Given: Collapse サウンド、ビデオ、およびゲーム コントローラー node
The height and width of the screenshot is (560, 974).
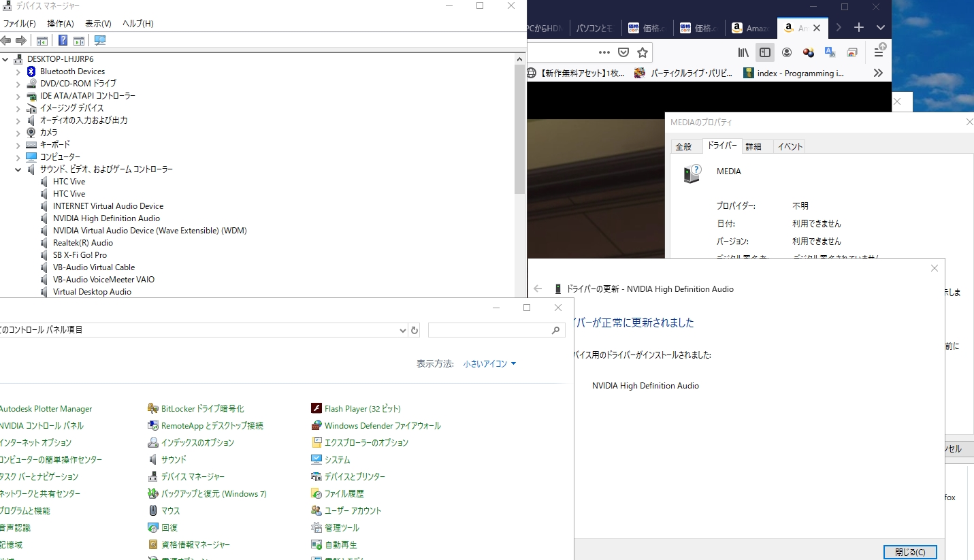Looking at the screenshot, I should point(18,169).
